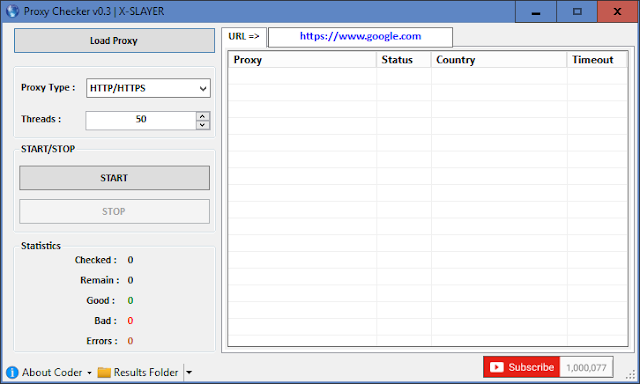Viewport: 640px width, 384px height.
Task: Click the Results Folder icon
Action: pyautogui.click(x=104, y=372)
